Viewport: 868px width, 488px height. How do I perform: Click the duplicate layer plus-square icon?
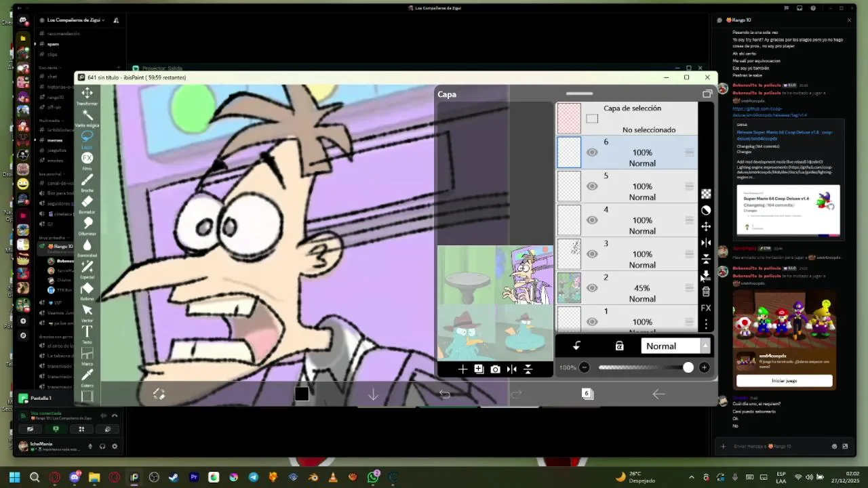(x=479, y=369)
